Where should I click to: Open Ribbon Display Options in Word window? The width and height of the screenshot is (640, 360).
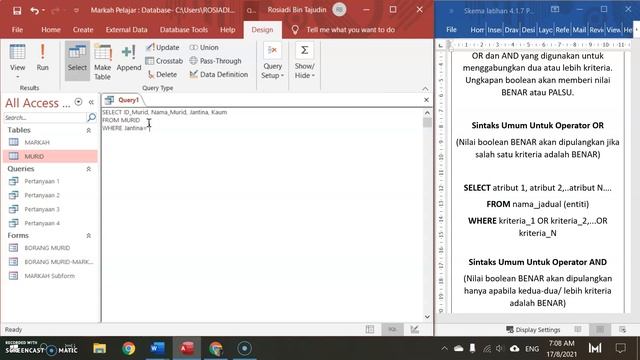click(555, 9)
